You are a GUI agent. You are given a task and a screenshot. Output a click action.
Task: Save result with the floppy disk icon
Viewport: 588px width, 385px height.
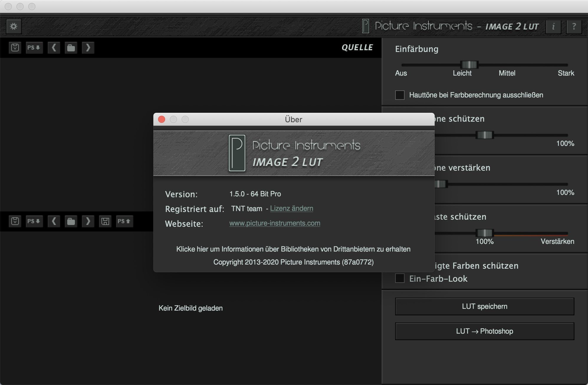click(105, 221)
